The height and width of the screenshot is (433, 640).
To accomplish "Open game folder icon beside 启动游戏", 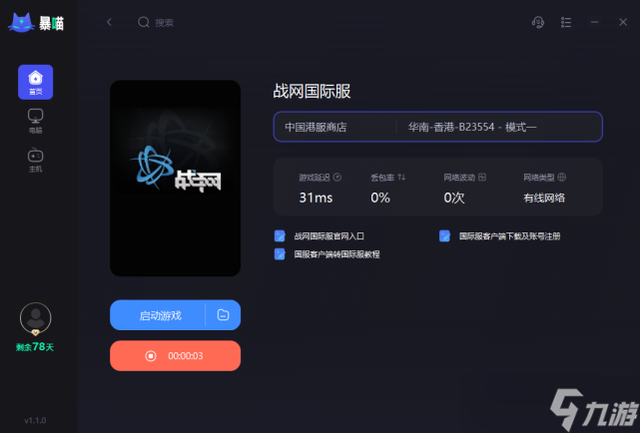I will [223, 315].
